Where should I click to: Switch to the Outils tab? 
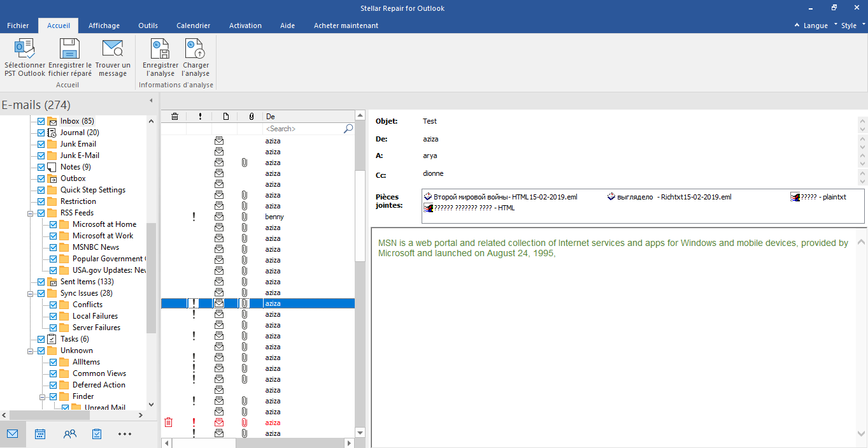[148, 25]
